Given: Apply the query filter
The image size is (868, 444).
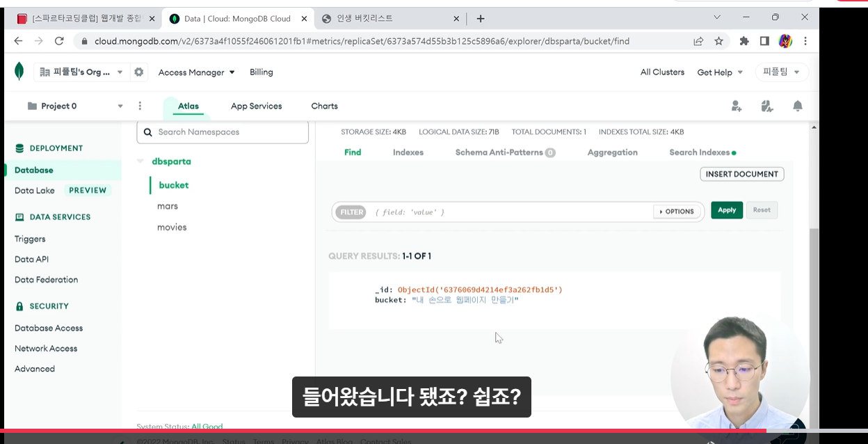Looking at the screenshot, I should click(727, 210).
